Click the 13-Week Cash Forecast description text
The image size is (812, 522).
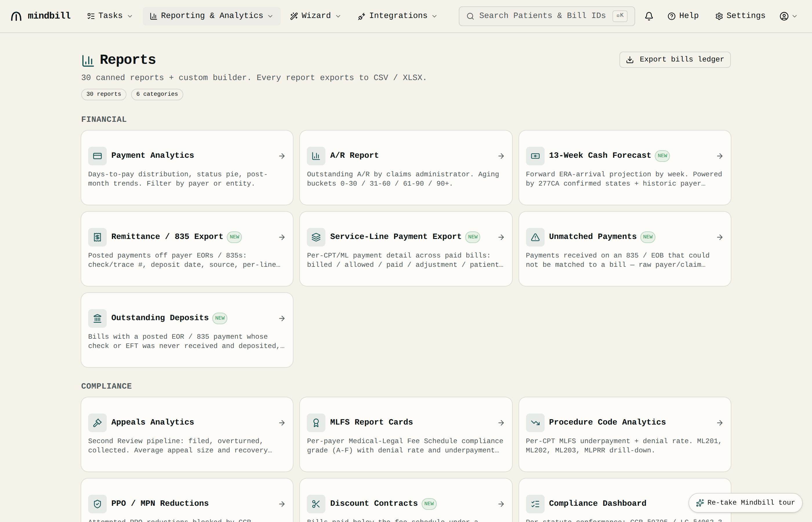(x=624, y=179)
